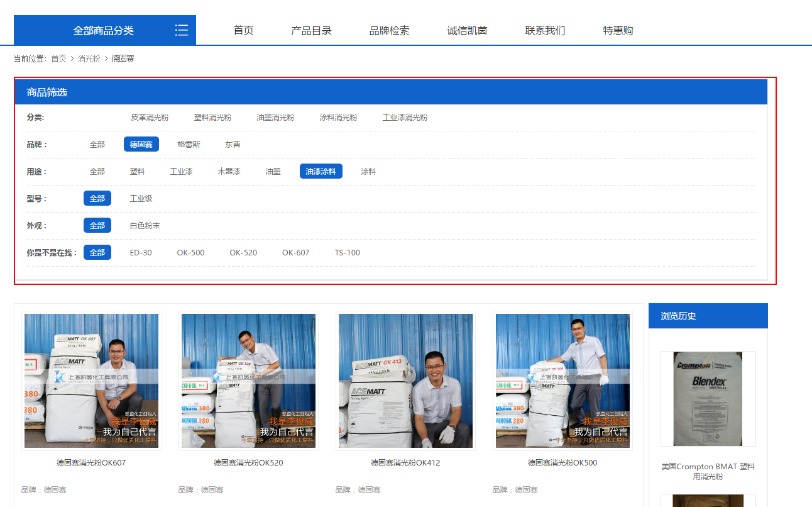This screenshot has height=507, width=812.
Task: Click 消光粉 breadcrumb link
Action: pyautogui.click(x=89, y=58)
